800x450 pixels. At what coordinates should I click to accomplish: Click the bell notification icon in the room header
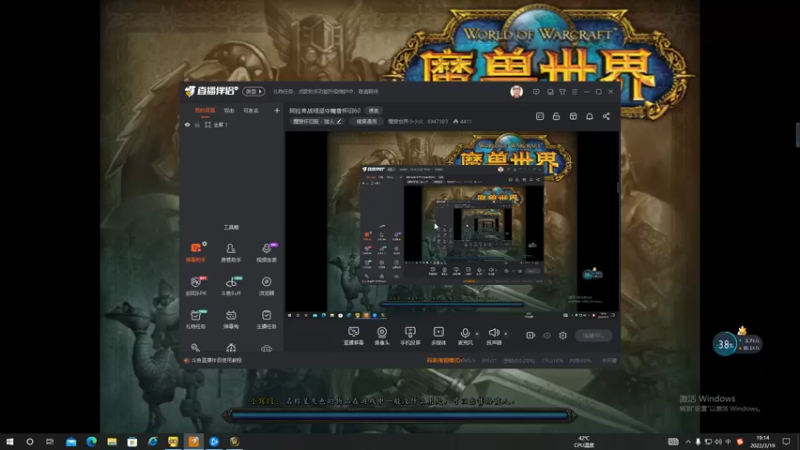point(589,116)
